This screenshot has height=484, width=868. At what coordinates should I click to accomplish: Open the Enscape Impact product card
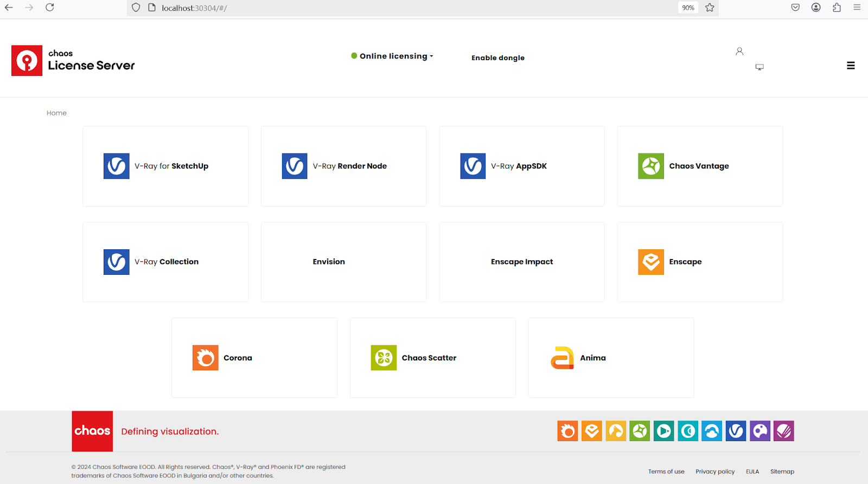(x=521, y=262)
